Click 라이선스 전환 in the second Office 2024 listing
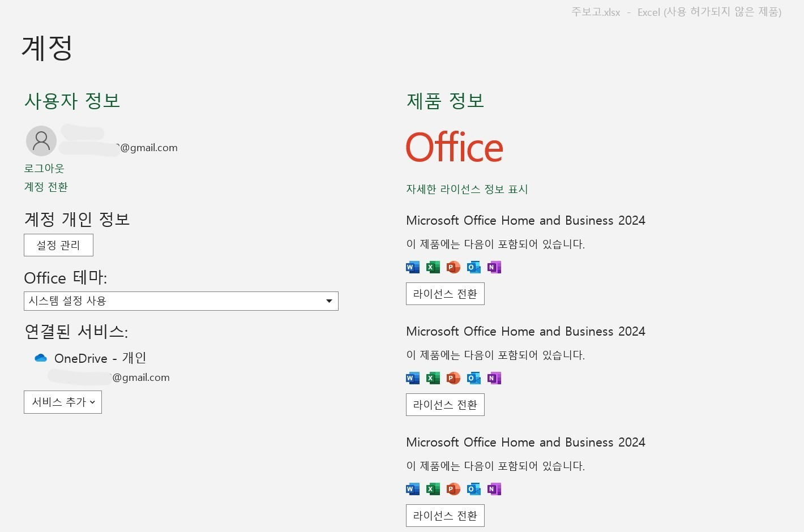The width and height of the screenshot is (804, 532). pyautogui.click(x=445, y=405)
